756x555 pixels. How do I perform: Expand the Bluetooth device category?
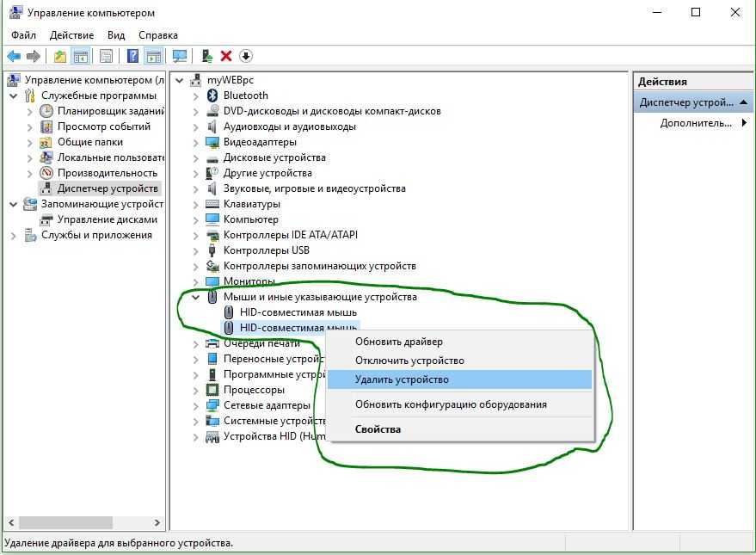tap(196, 96)
